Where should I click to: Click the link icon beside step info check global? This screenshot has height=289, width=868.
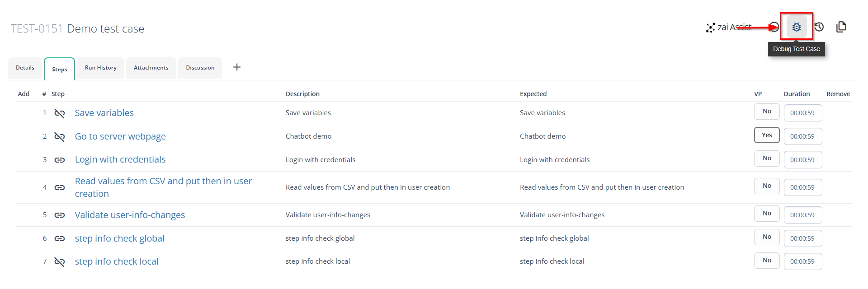(x=60, y=238)
